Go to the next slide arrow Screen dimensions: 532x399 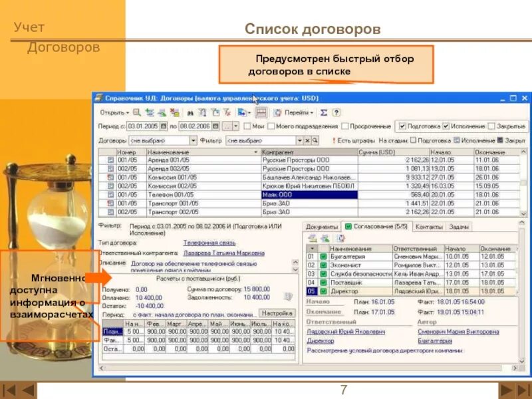point(507,390)
